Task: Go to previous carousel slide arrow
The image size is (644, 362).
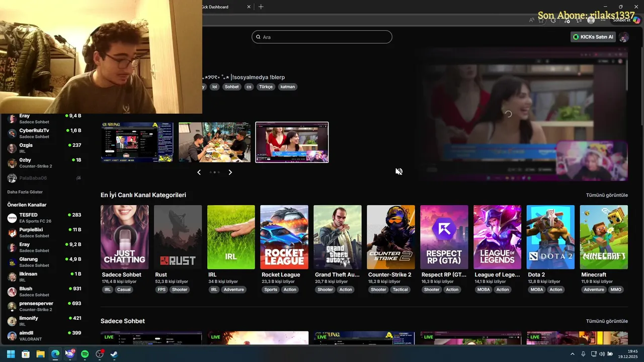Action: tap(199, 172)
